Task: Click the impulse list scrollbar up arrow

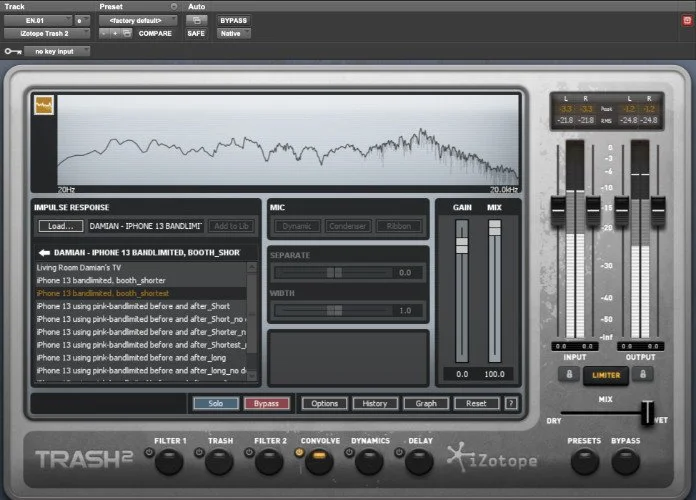Action: pyautogui.click(x=252, y=267)
